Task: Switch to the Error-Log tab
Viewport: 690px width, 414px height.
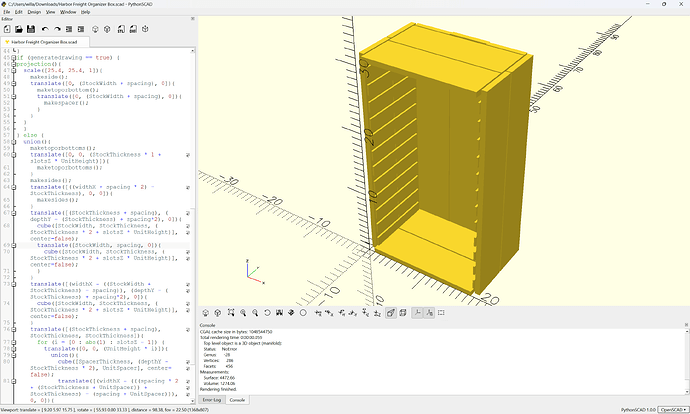Action: coord(212,400)
